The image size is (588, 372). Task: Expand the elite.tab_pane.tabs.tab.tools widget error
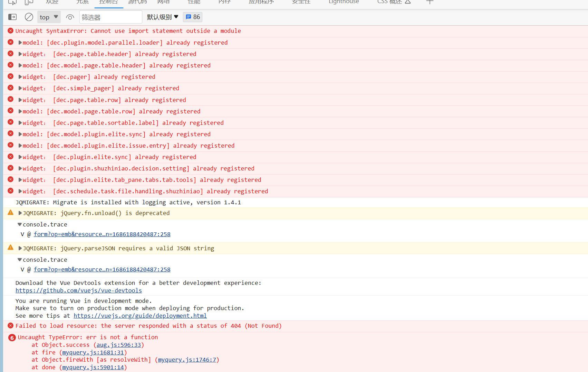coord(20,180)
